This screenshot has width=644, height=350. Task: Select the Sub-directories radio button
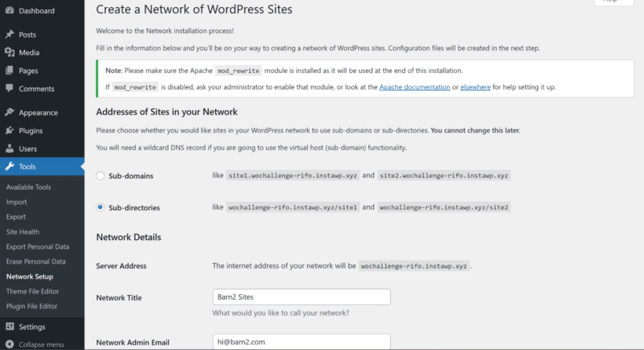(x=101, y=207)
